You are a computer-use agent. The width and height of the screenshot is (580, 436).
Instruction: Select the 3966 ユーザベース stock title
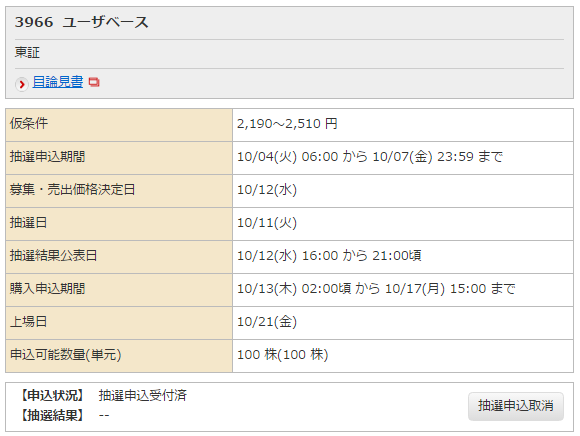point(81,22)
